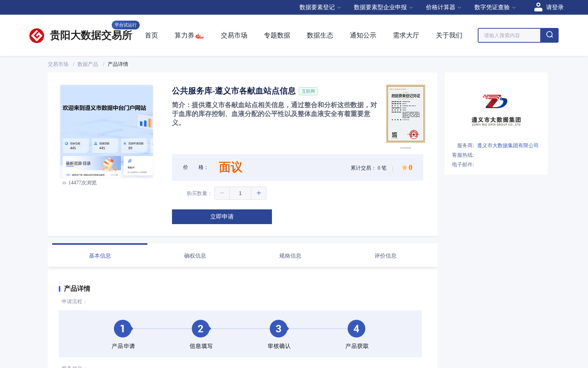Click the certificate carousel indicator bar
Viewport: 588px width, 368px height.
point(406,148)
